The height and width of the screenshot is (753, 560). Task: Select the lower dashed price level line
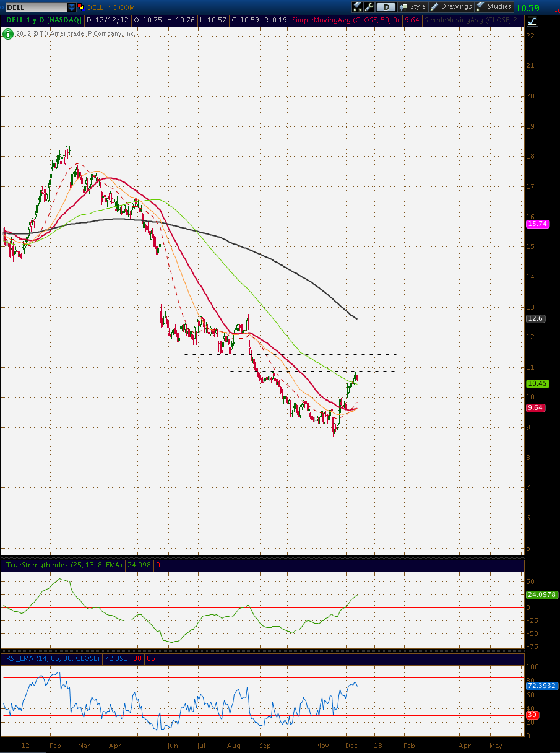[x=312, y=371]
